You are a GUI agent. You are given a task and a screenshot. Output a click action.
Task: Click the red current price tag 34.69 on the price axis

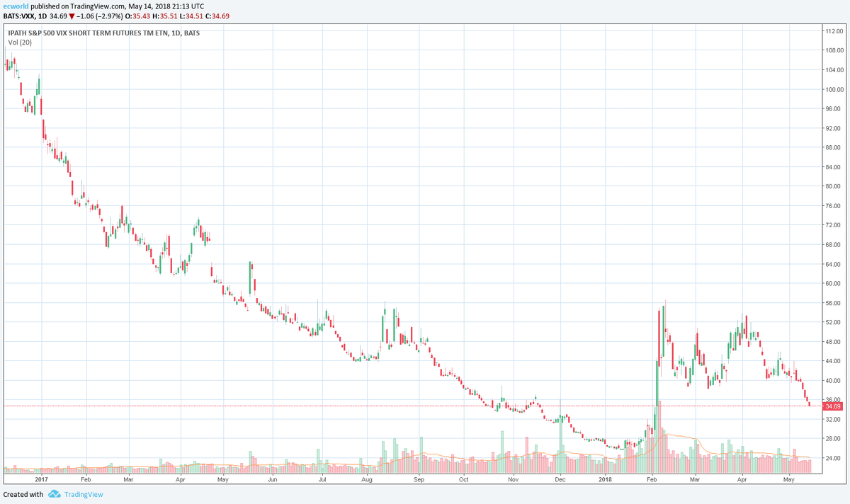point(832,406)
